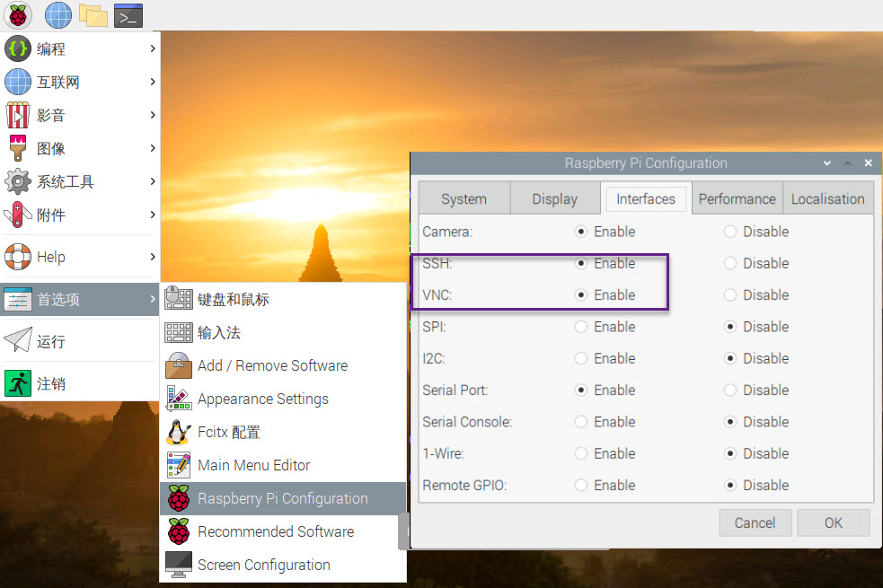883x588 pixels.
Task: Click the raspberry icon beside Raspberry Pi Configuration
Action: click(x=179, y=498)
